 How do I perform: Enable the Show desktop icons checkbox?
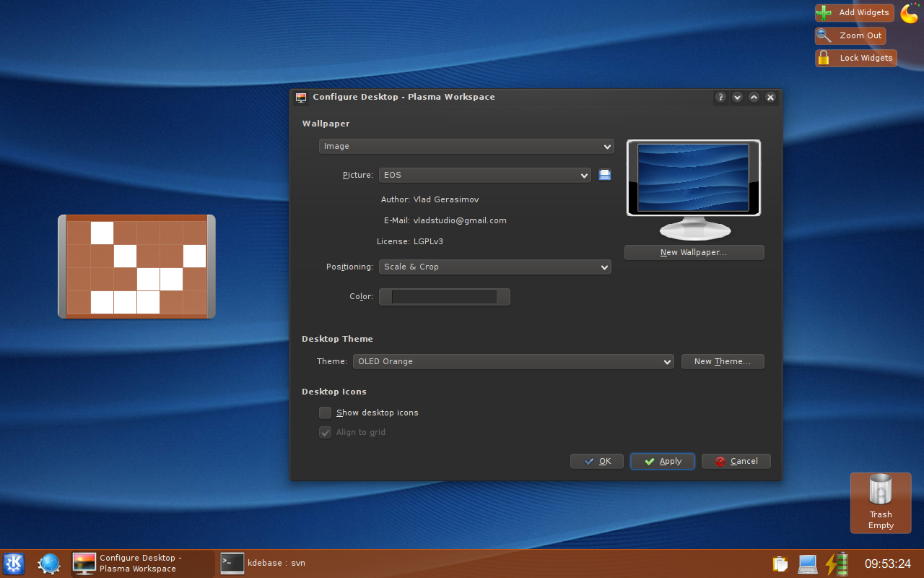coord(326,413)
